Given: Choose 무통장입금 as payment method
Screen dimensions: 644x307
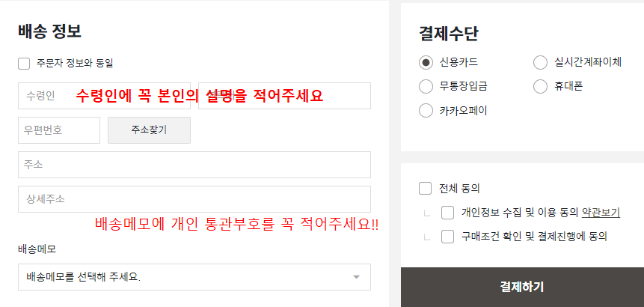Looking at the screenshot, I should tap(426, 86).
